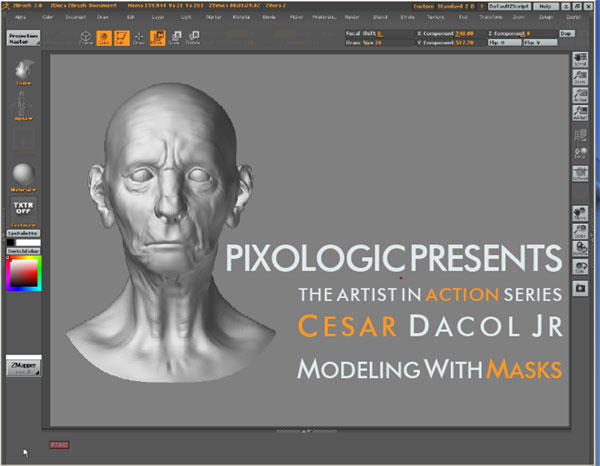The image size is (600, 466).
Task: Open the Marker menu
Action: pos(214,17)
